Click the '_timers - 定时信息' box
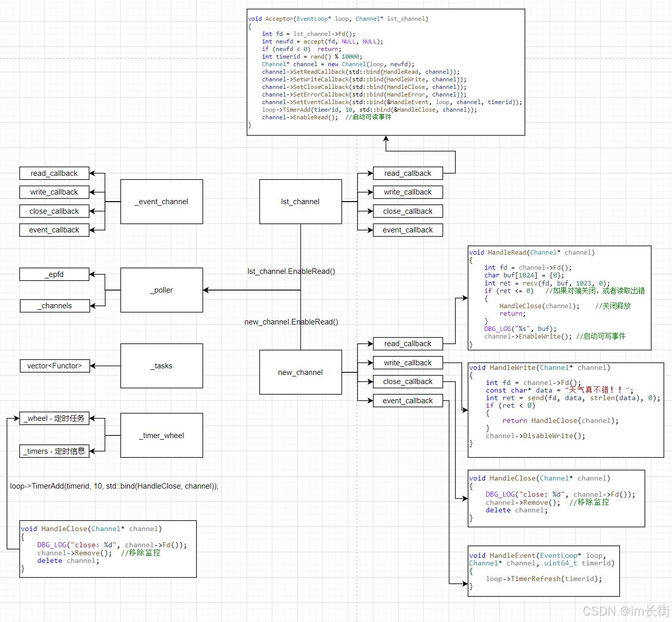672x622 pixels. tap(55, 451)
